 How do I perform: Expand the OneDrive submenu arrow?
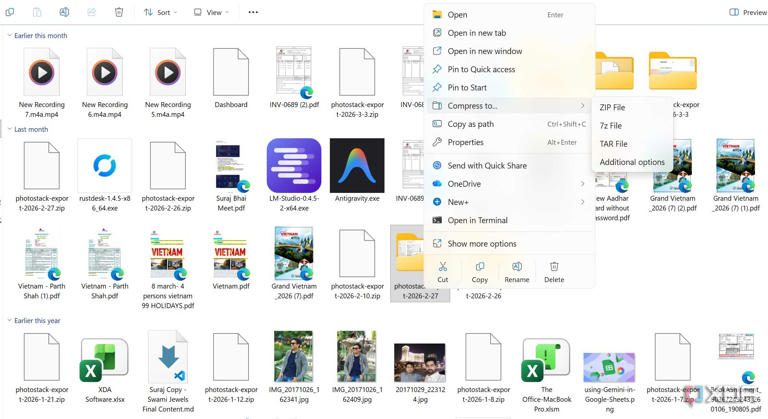[582, 184]
